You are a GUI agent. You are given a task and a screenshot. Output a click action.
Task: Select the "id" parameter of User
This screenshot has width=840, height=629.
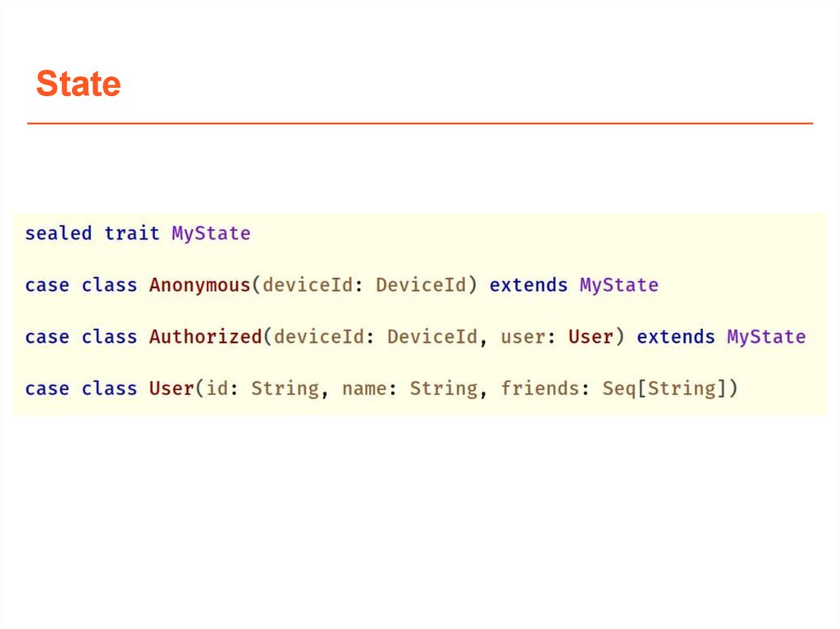[x=216, y=388]
